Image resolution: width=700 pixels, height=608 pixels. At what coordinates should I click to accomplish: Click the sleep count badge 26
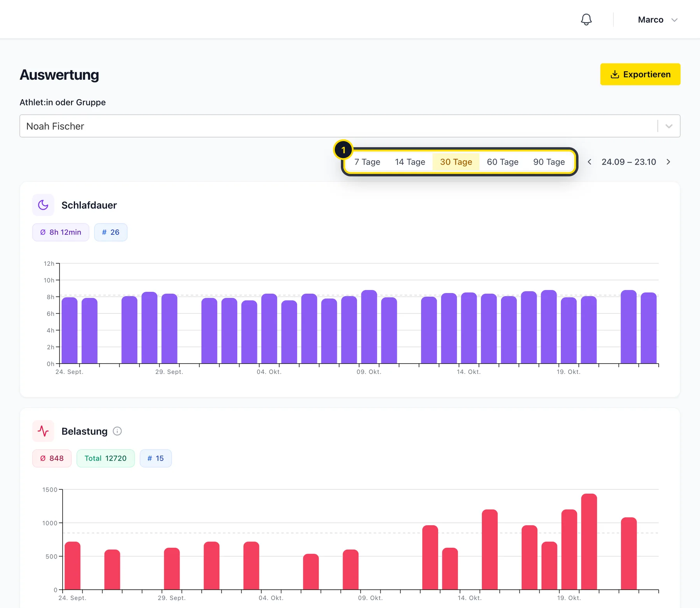[x=111, y=232]
